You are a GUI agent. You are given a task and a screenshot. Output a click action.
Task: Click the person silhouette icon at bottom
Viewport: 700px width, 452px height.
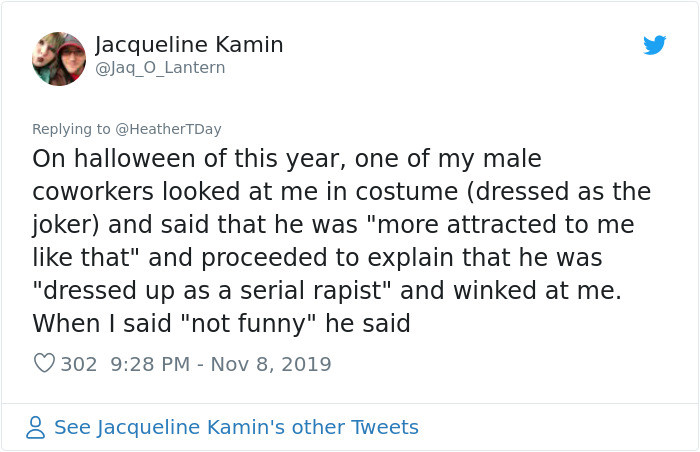[x=36, y=427]
